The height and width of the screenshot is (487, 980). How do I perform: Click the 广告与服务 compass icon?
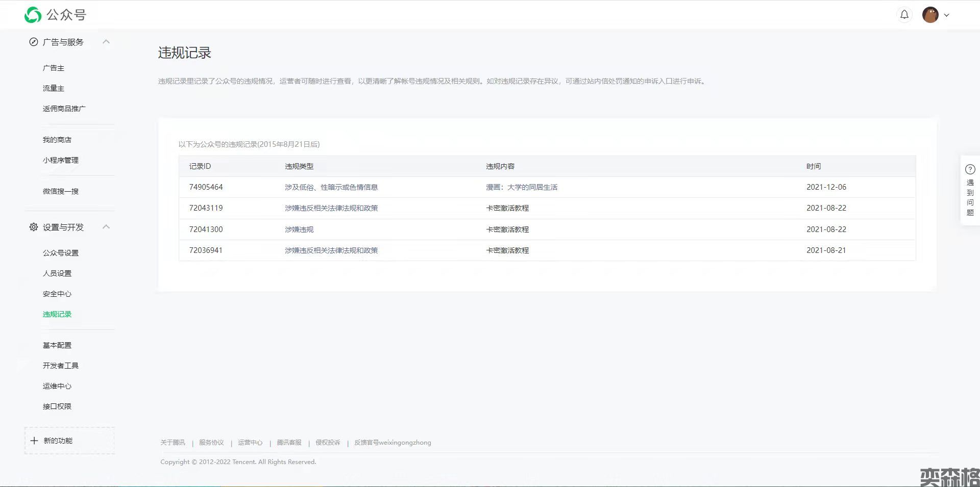click(x=34, y=42)
